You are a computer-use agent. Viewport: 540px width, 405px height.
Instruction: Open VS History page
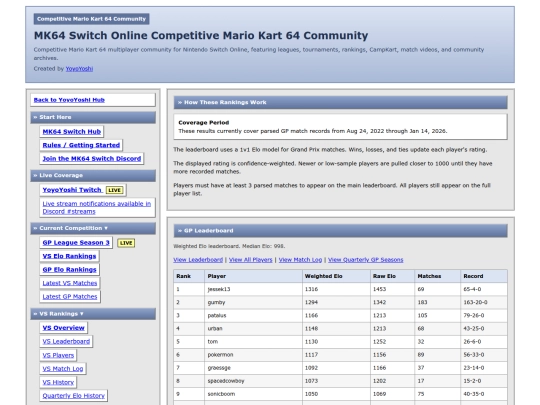[58, 382]
